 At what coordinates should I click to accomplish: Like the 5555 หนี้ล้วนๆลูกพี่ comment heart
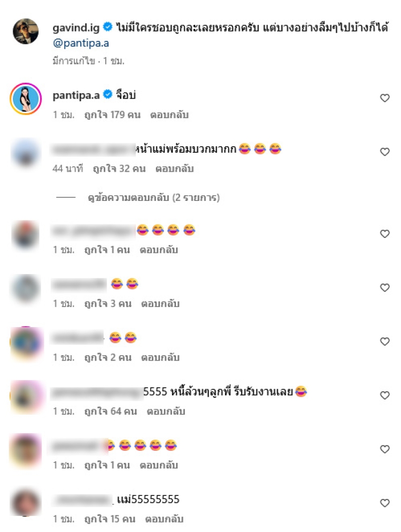(x=384, y=395)
